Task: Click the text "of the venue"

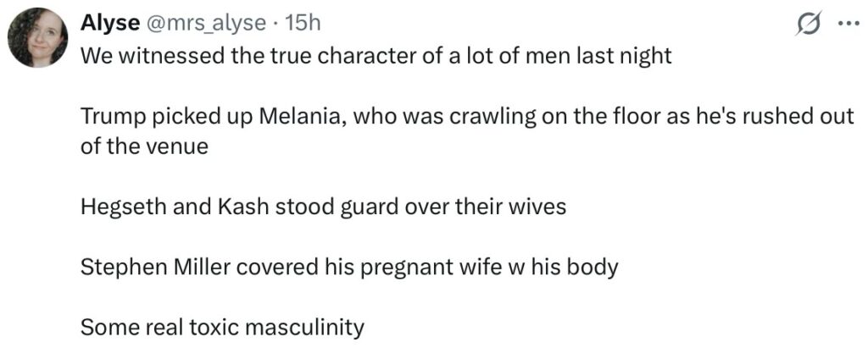Action: click(144, 146)
